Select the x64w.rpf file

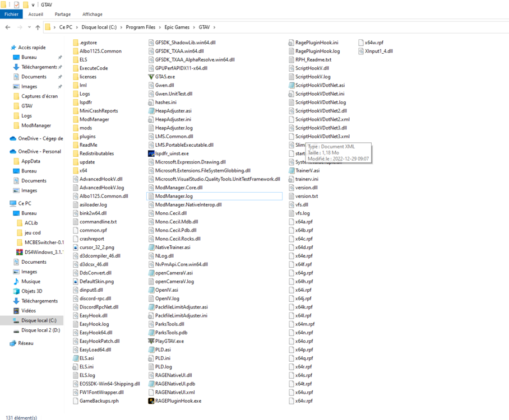point(371,43)
